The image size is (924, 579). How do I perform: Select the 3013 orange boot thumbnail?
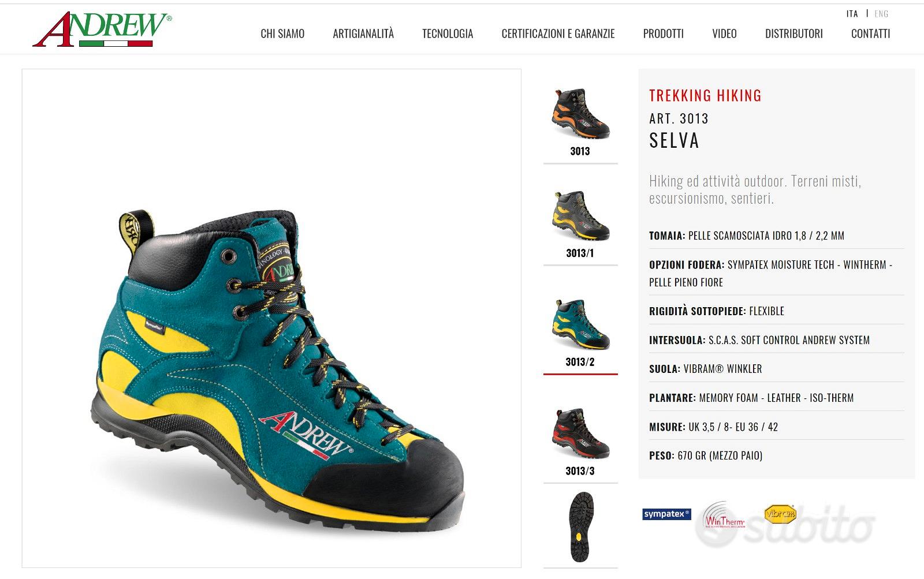pos(580,114)
